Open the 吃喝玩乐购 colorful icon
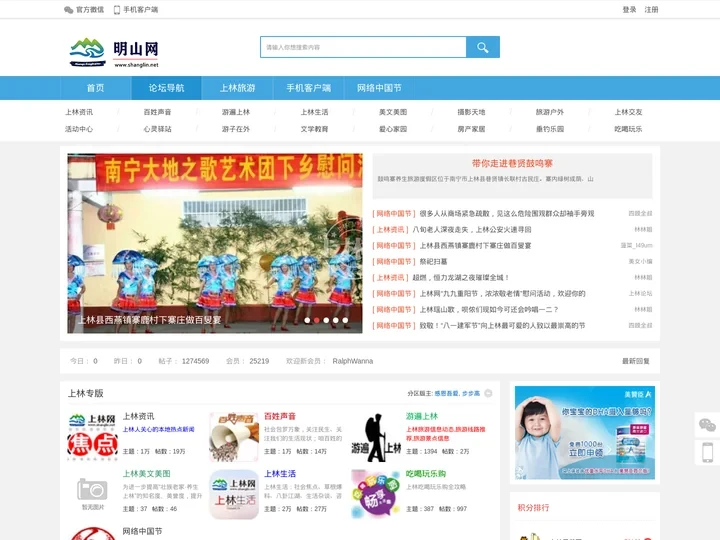 [x=376, y=494]
